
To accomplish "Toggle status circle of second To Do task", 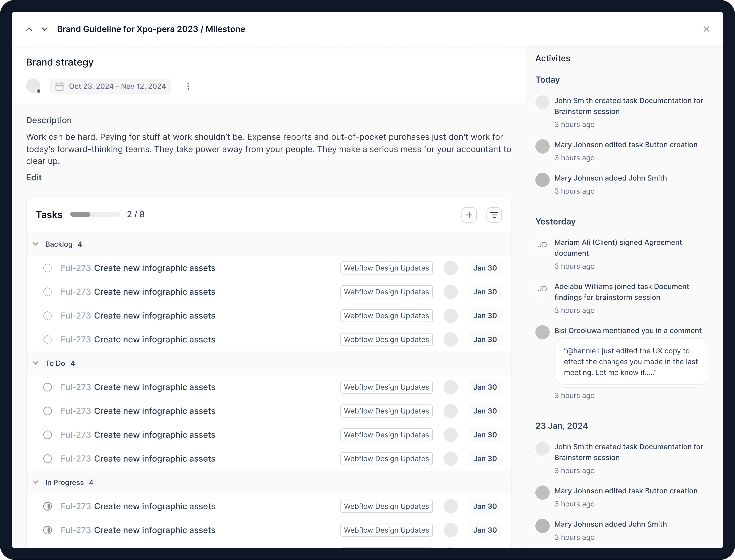I will (x=48, y=411).
